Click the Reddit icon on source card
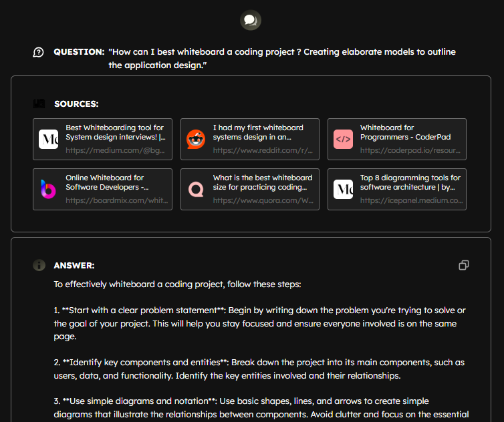The height and width of the screenshot is (422, 504). click(x=196, y=139)
